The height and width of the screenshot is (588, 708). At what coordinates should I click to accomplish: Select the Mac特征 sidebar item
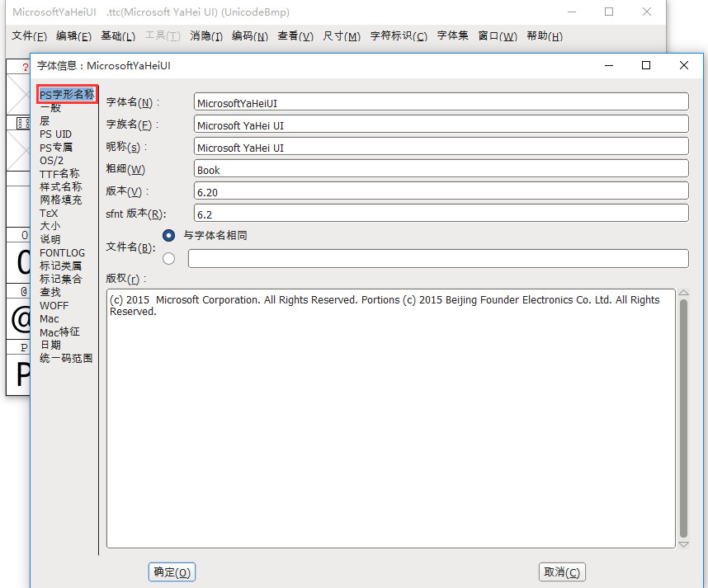pos(59,332)
